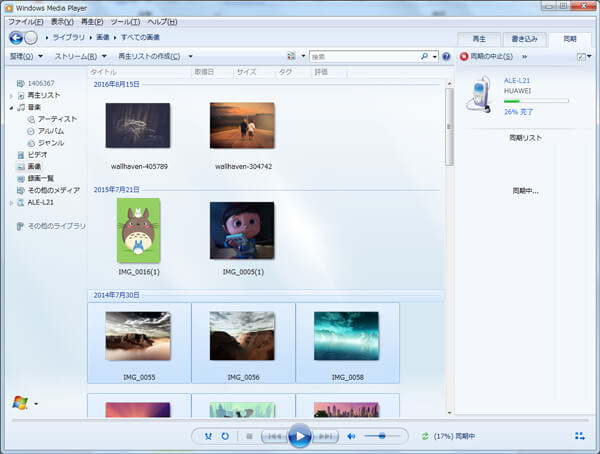Click 再生リストの作成(C) button
The height and width of the screenshot is (454, 600).
pos(149,57)
